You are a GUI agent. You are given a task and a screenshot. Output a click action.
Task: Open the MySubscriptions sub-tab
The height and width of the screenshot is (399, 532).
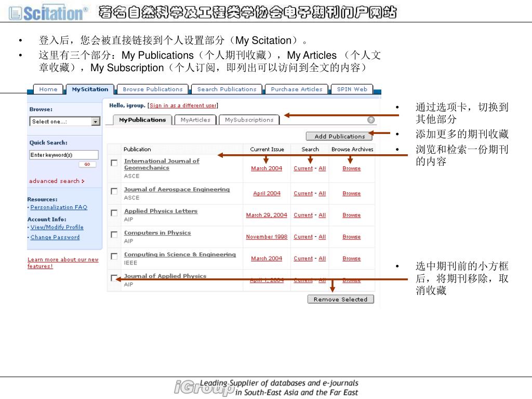(249, 120)
